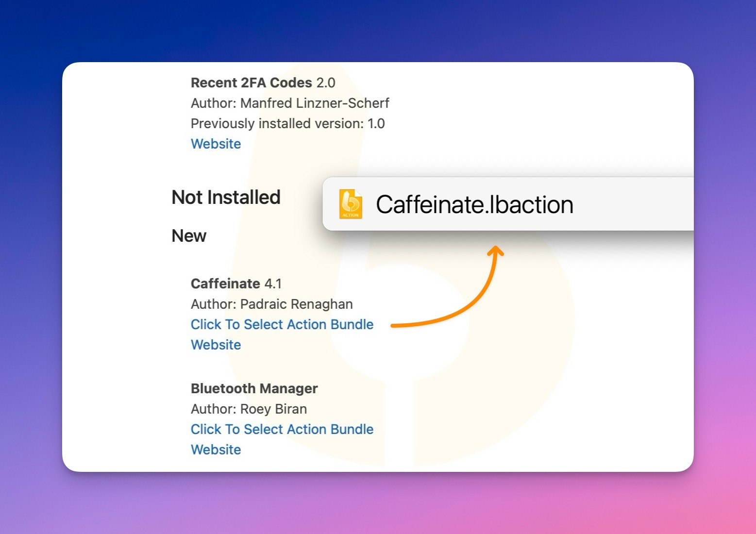This screenshot has height=534, width=756.
Task: Click version number 4.1 beside Caffeinate
Action: pos(273,284)
